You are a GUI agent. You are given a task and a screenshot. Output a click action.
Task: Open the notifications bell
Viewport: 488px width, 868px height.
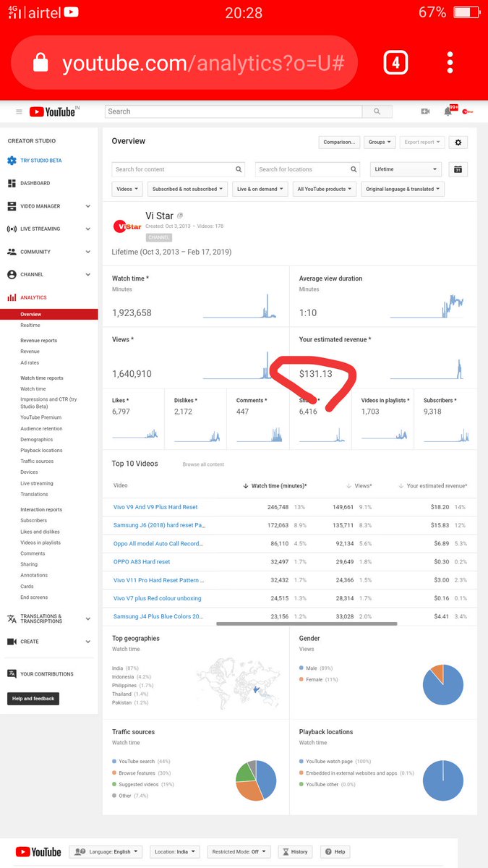(448, 111)
